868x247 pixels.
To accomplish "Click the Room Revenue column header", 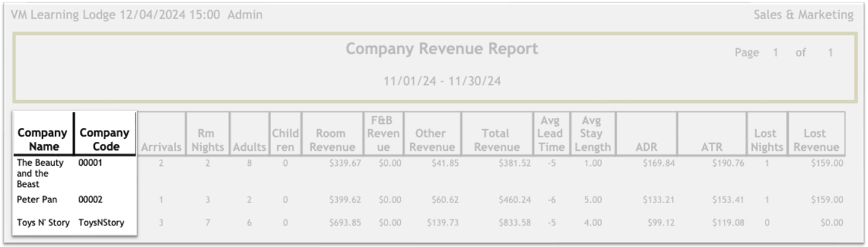I will (331, 140).
